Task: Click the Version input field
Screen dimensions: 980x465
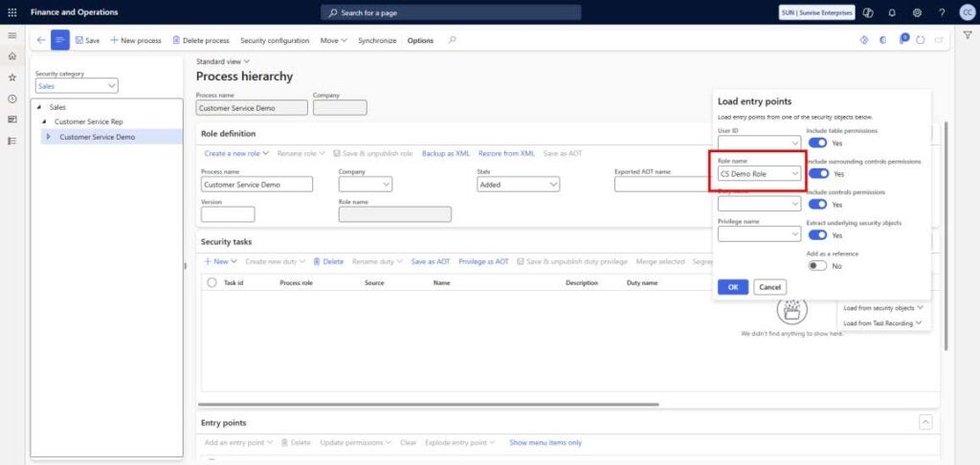Action: tap(228, 214)
